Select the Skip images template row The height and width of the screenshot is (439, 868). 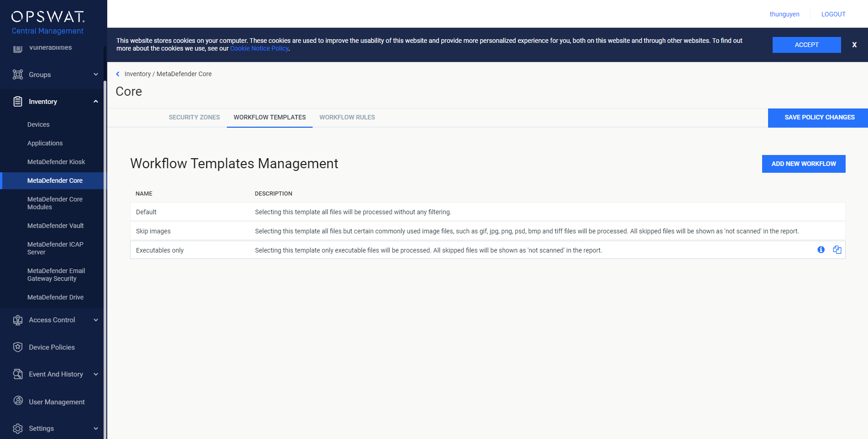click(x=487, y=231)
